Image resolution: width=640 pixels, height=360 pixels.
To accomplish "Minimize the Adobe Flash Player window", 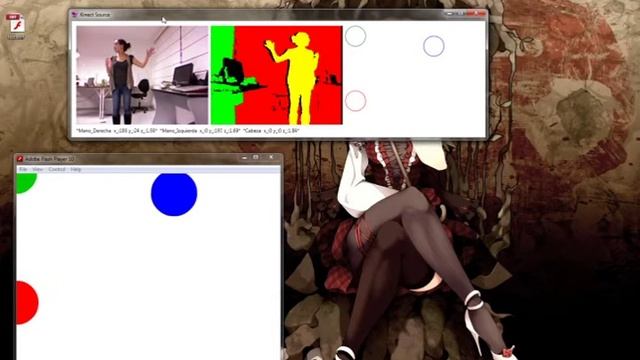I will [244, 158].
